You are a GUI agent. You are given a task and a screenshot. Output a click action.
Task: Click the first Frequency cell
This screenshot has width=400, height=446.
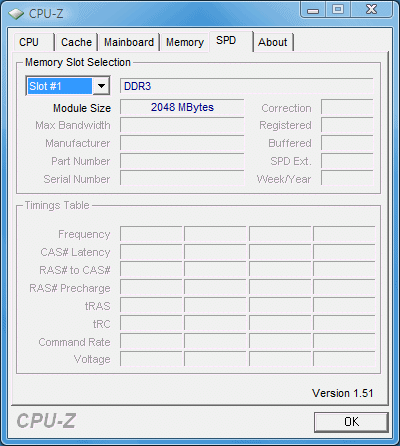coord(151,234)
